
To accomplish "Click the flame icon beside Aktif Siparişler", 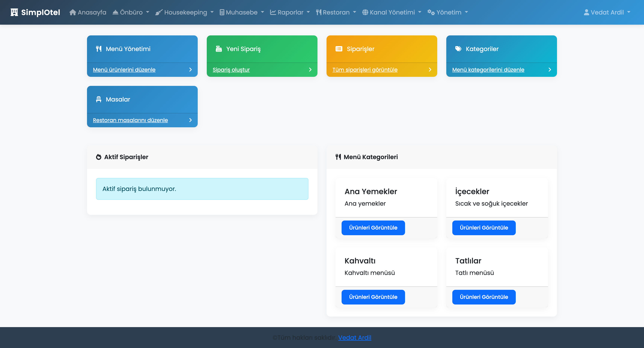I will (99, 157).
